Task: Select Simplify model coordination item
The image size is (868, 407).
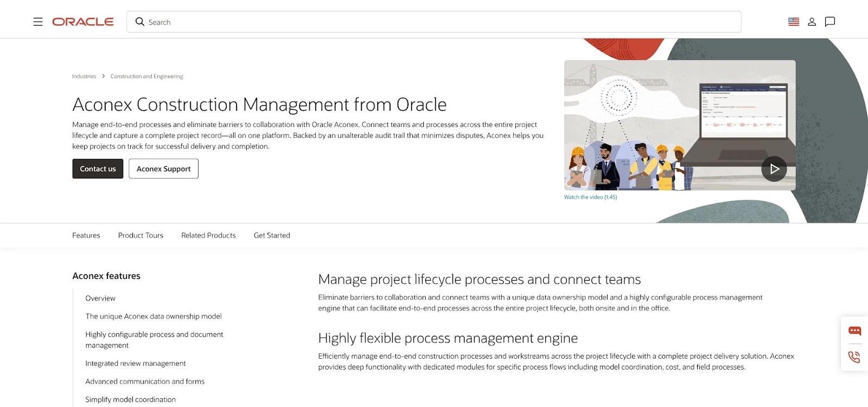Action: (131, 399)
